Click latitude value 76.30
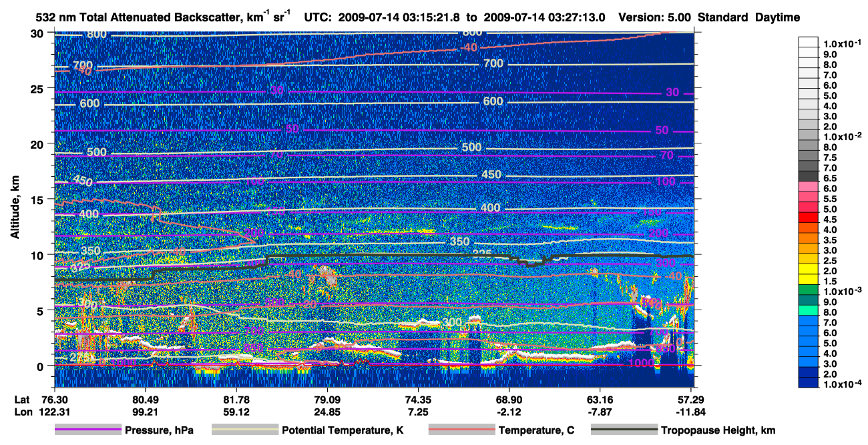868x445 pixels. click(x=54, y=400)
